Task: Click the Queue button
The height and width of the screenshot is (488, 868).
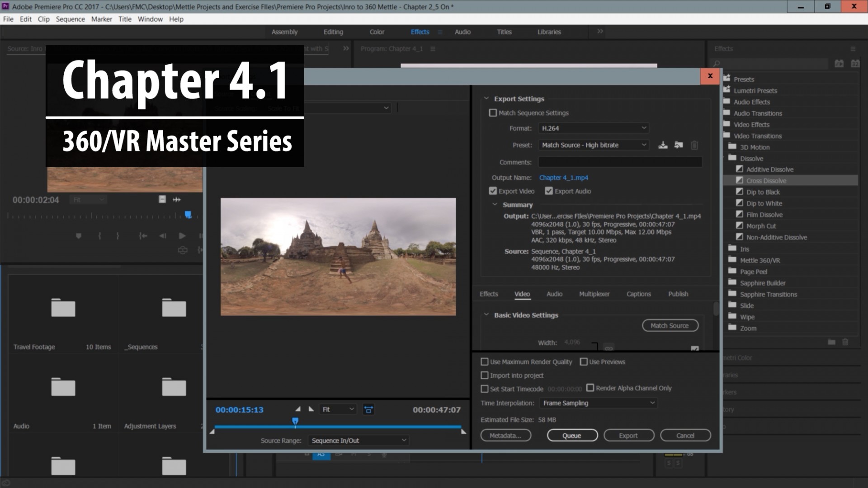Action: click(572, 435)
